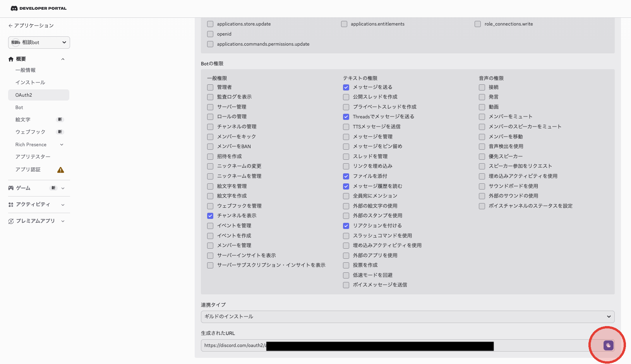Screen dimensions: 631x364
Task: Click the アクティビティ section icon
Action: (11, 205)
